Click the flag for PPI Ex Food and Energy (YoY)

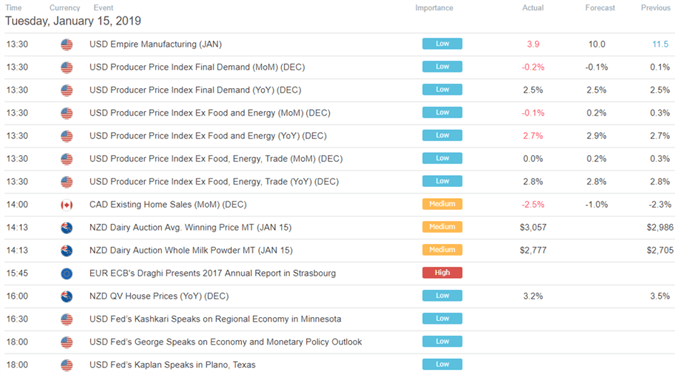[66, 136]
